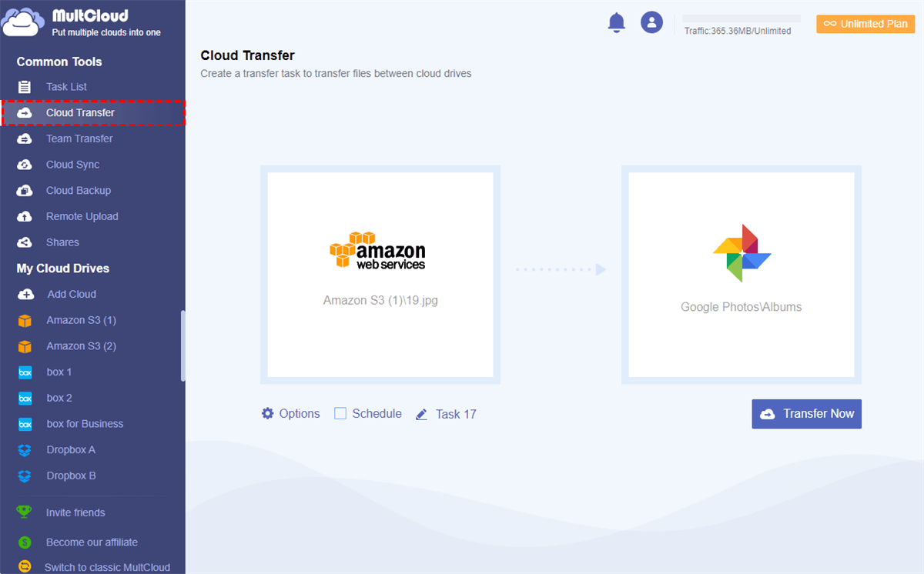Click the Options gear icon
This screenshot has height=574, width=924.
click(268, 413)
